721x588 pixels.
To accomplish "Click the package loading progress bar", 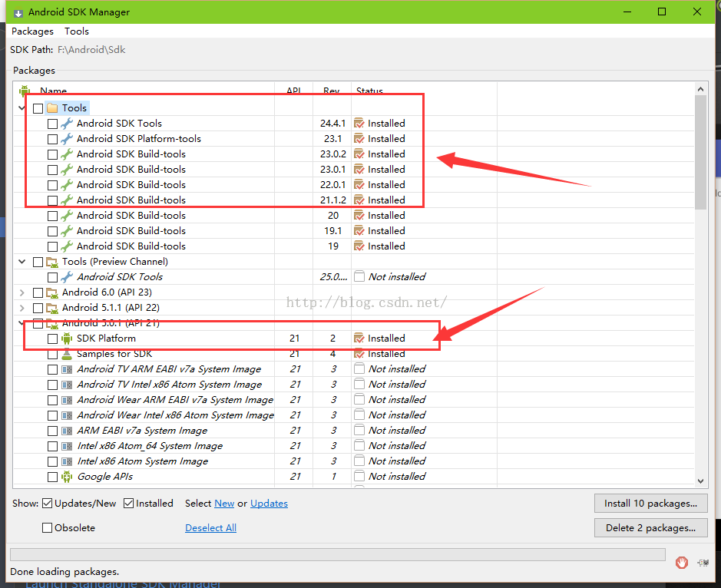I will tap(338, 554).
